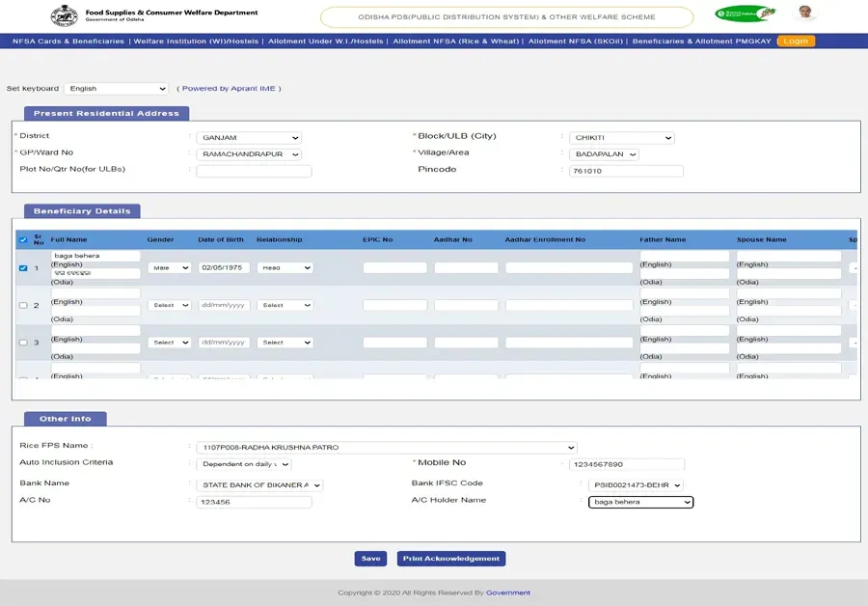Open Auto Inclusion Criteria dropdown

244,464
